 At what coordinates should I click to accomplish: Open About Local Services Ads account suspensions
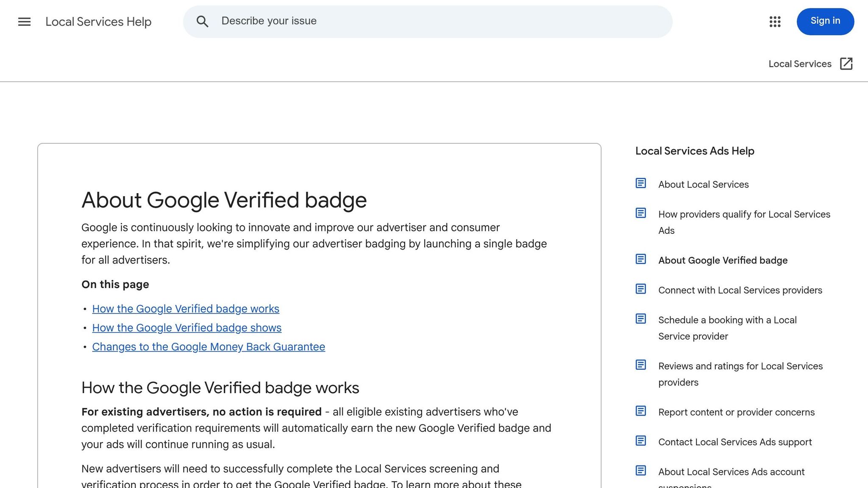click(731, 477)
